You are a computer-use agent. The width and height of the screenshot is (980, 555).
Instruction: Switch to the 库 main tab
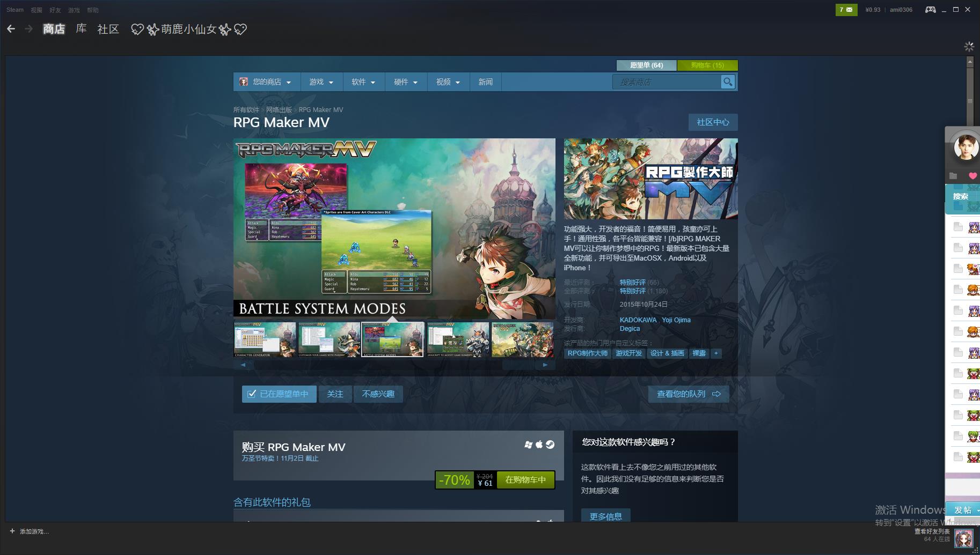coord(81,29)
